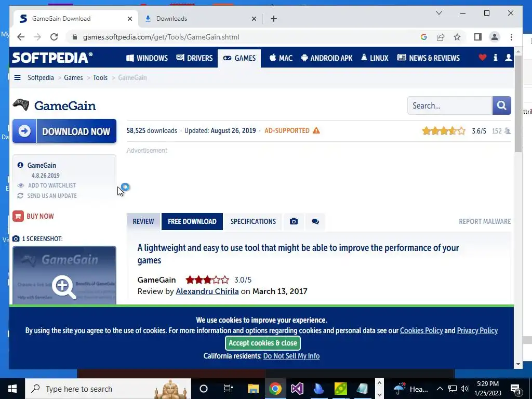Open Chrome side panel
Viewport: 532px width, 399px height.
pos(478,37)
